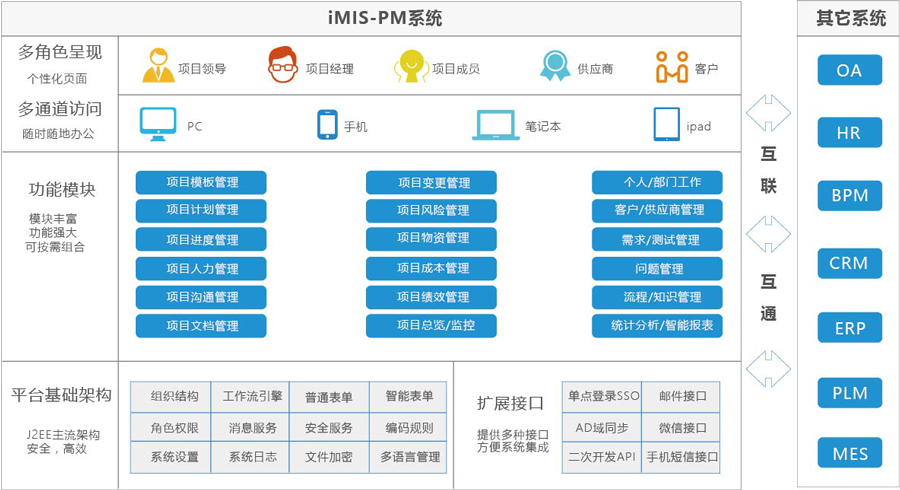Select the OA system button
Image resolution: width=900 pixels, height=490 pixels.
(x=849, y=72)
